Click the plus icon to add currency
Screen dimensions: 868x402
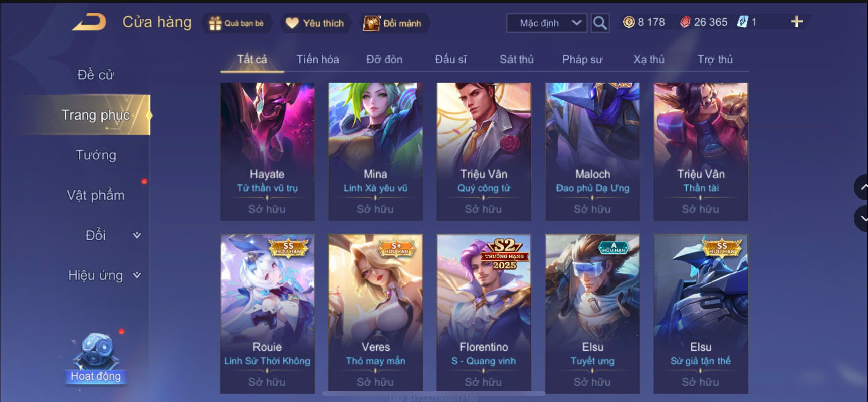click(x=797, y=22)
